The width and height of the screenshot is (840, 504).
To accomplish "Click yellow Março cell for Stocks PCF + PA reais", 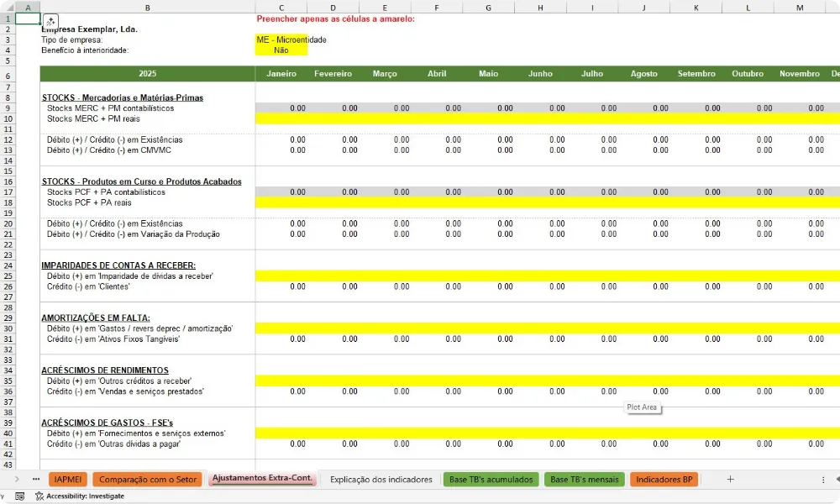I will tap(385, 203).
